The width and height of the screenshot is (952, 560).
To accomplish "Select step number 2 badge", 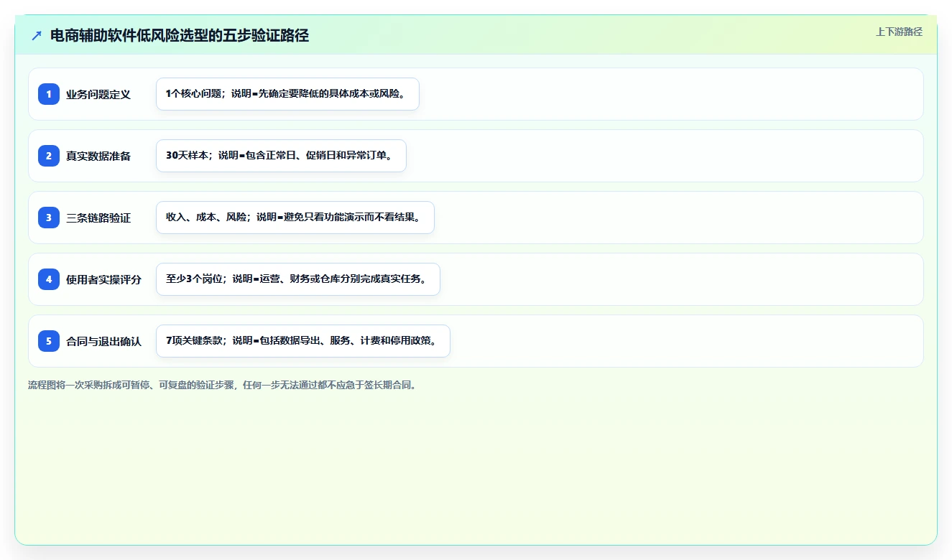I will 49,156.
